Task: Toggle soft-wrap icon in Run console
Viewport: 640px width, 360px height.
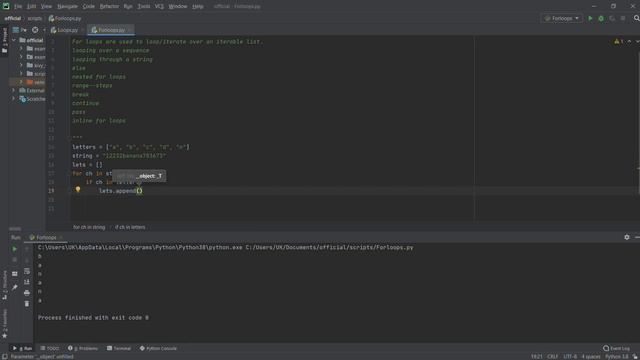Action: point(27,271)
